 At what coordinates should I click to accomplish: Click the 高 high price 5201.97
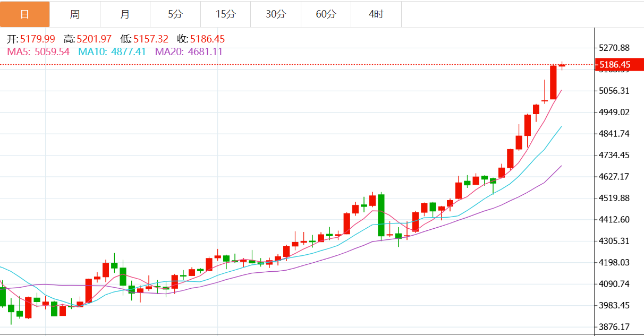(94, 39)
